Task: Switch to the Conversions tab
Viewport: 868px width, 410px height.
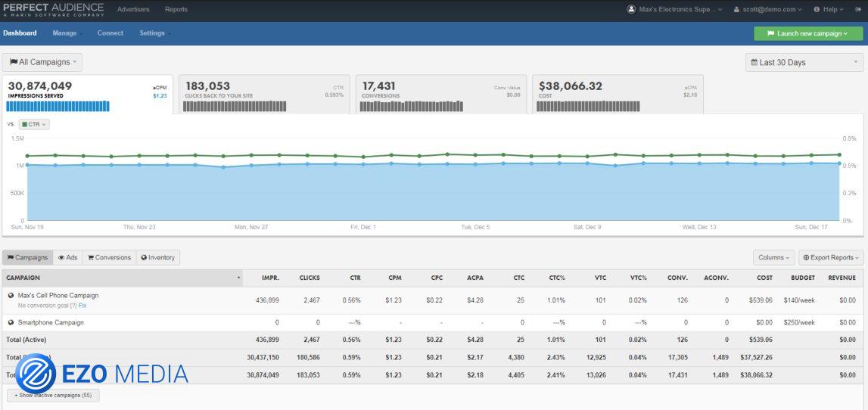Action: click(109, 257)
